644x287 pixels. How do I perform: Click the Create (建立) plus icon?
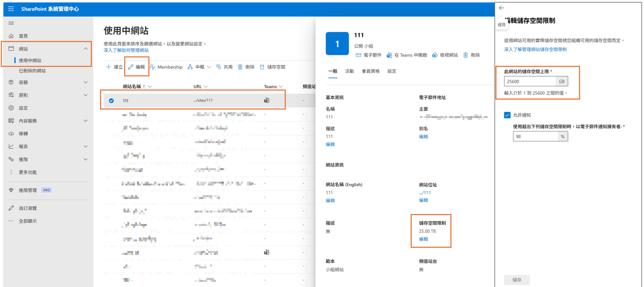[x=108, y=67]
